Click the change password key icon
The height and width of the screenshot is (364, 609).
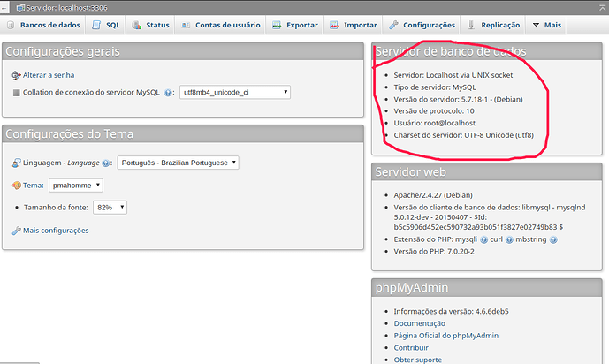[16, 75]
